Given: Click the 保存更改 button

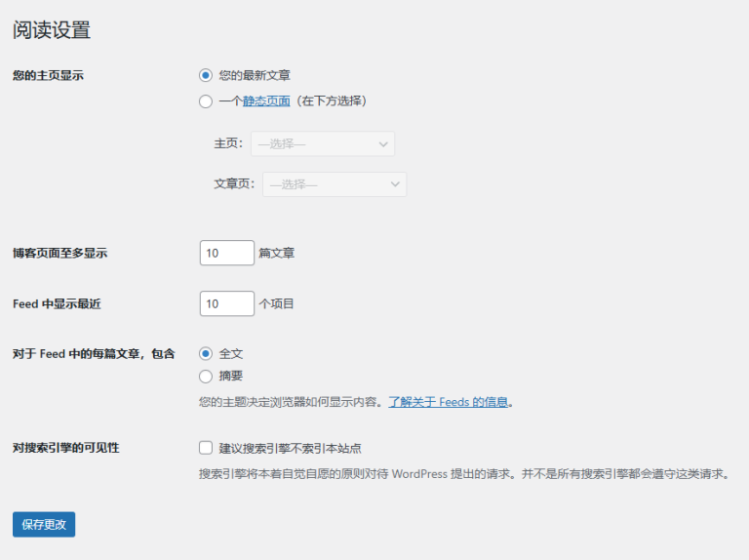Looking at the screenshot, I should [x=44, y=524].
